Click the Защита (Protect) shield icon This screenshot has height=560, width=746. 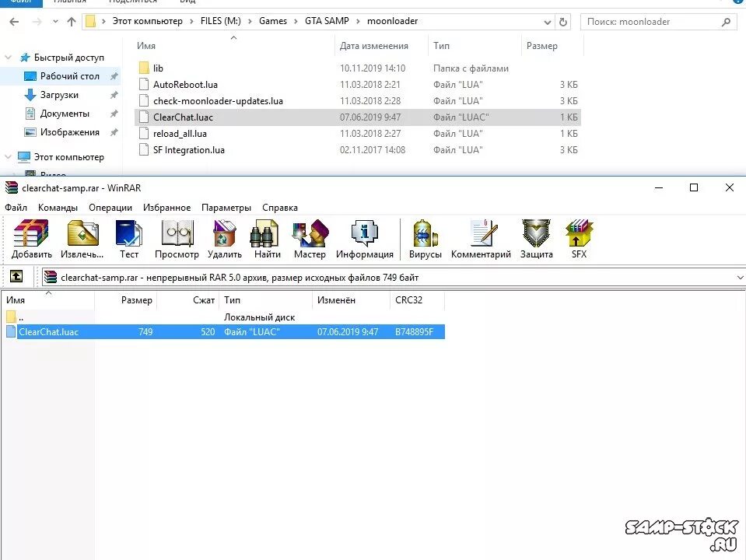point(536,239)
